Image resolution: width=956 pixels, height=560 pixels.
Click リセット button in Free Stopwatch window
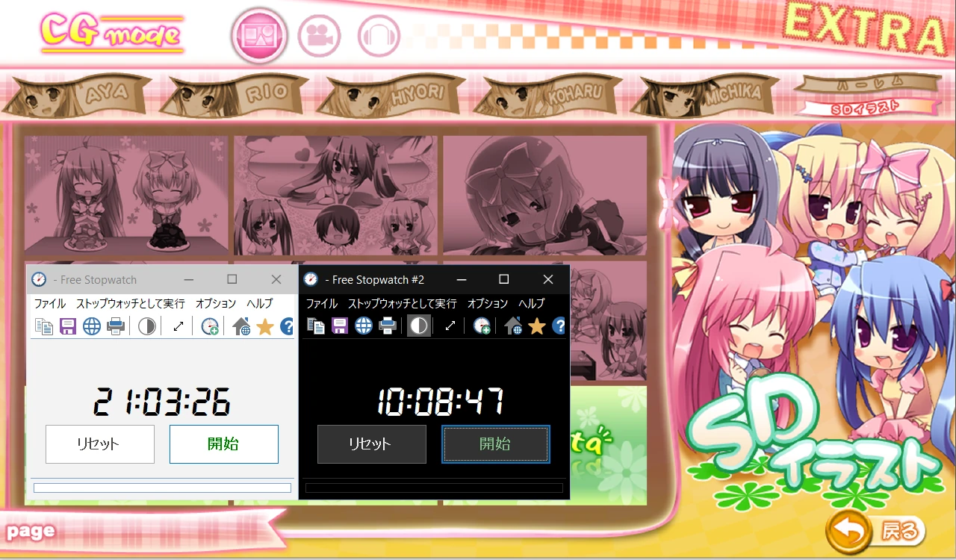click(x=100, y=444)
